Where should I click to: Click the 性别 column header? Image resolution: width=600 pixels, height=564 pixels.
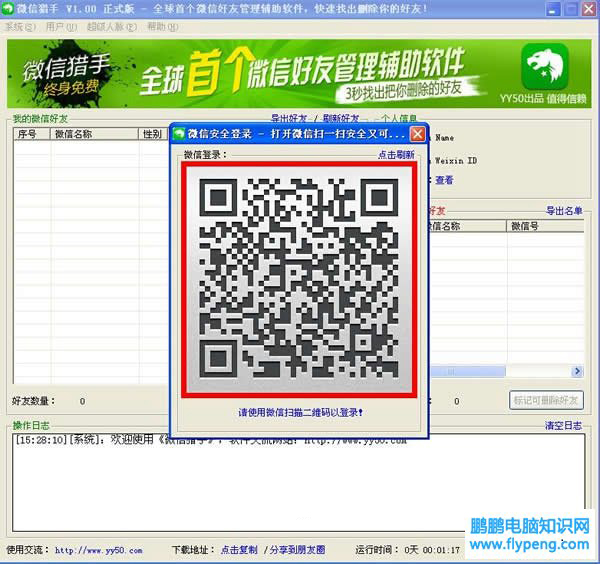click(x=153, y=134)
